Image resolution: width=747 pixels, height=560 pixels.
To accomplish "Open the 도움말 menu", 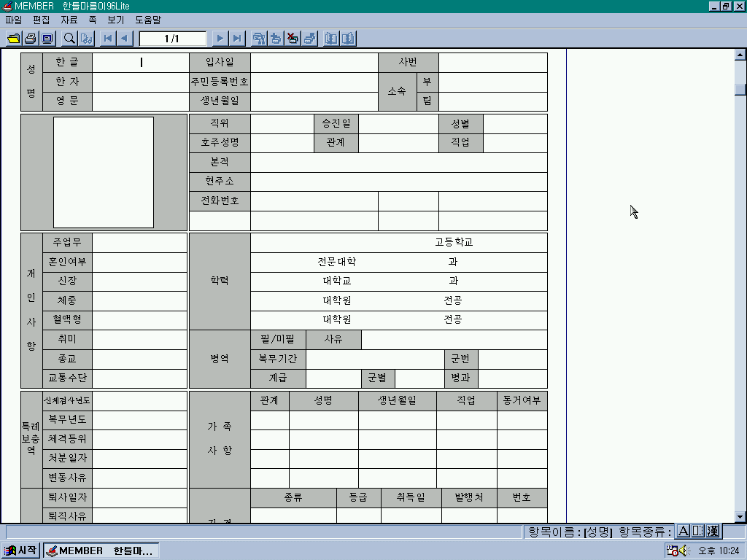I will (x=148, y=20).
